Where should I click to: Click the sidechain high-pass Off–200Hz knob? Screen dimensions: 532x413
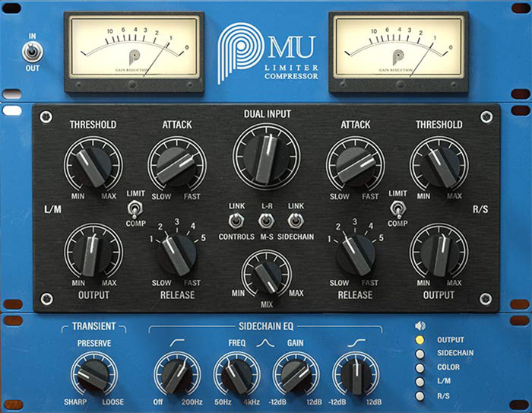coord(177,374)
